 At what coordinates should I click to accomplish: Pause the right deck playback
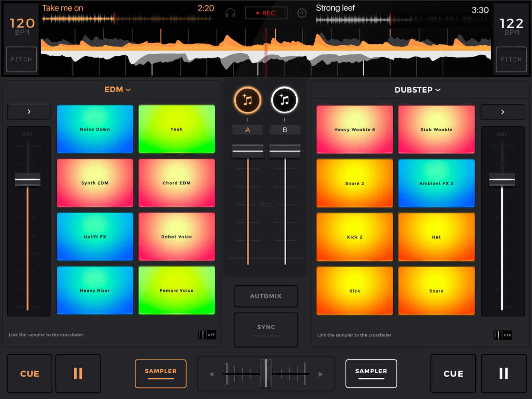(503, 373)
